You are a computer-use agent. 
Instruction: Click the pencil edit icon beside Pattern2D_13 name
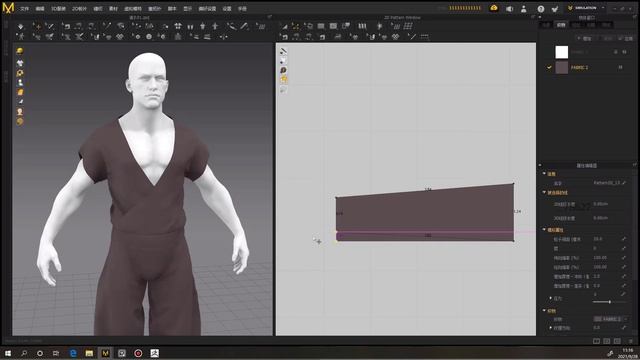tap(624, 183)
